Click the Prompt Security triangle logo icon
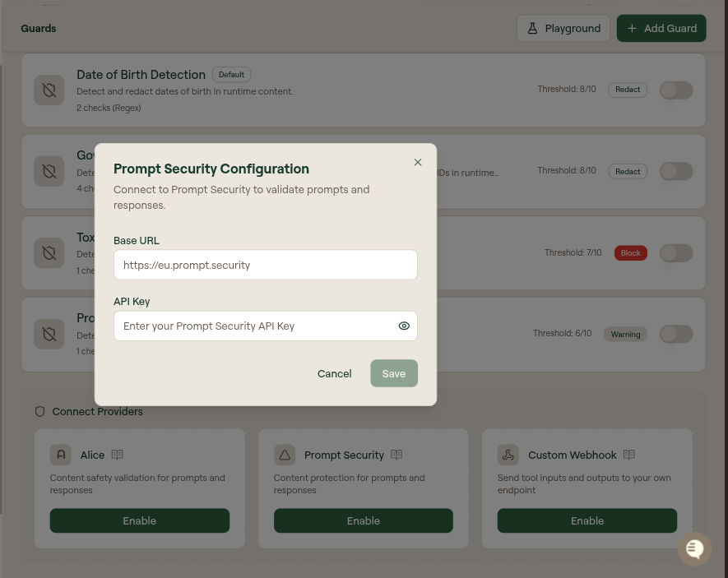The image size is (728, 578). [x=285, y=455]
